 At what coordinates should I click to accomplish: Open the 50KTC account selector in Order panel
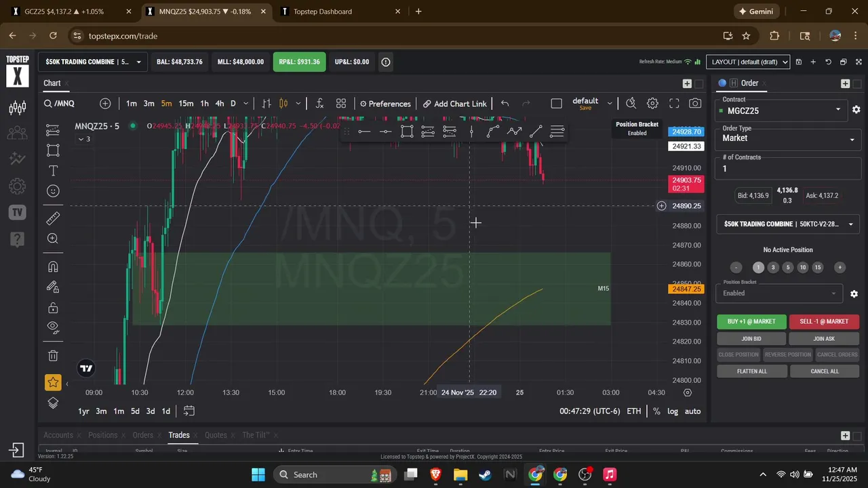(788, 224)
